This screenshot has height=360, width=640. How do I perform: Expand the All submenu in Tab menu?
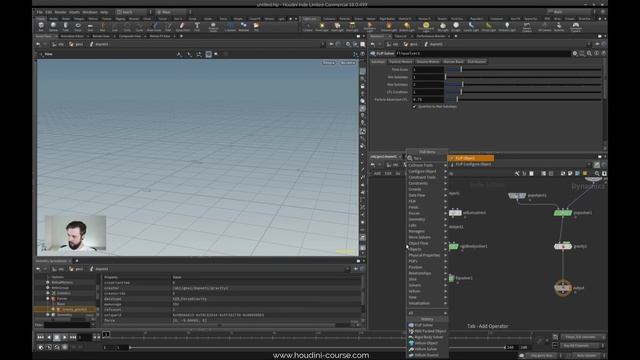[x=427, y=313]
